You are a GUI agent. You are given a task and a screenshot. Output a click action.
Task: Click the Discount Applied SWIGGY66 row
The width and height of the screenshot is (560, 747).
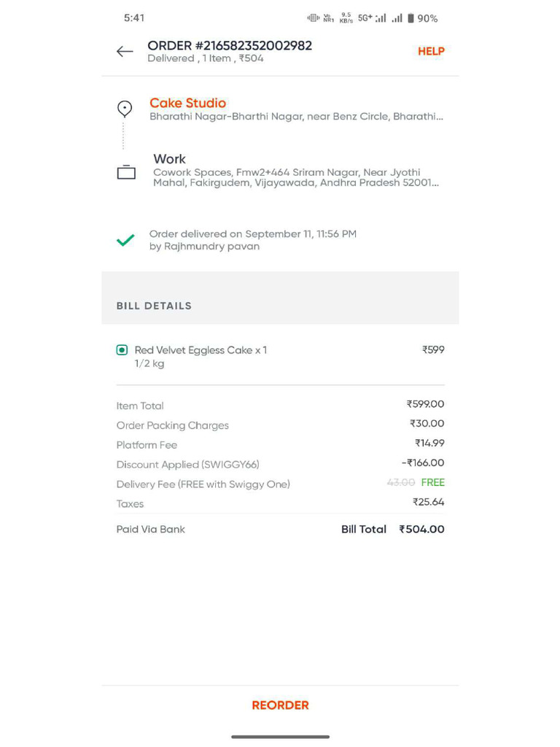pos(280,463)
